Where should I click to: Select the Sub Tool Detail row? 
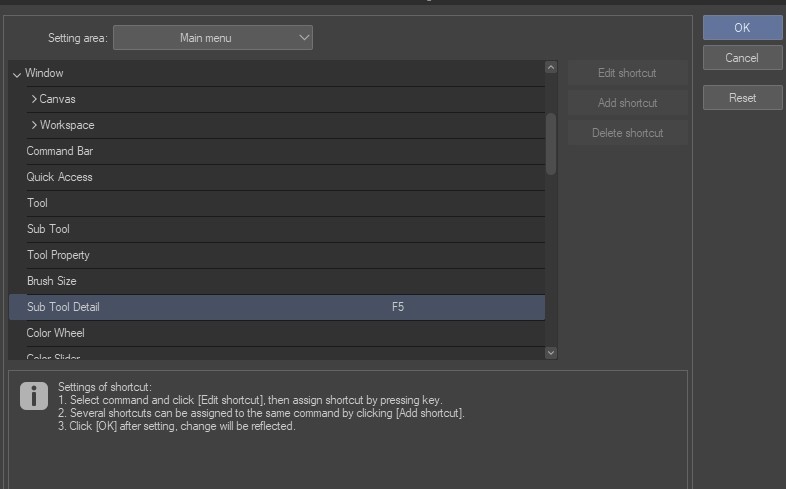point(277,307)
